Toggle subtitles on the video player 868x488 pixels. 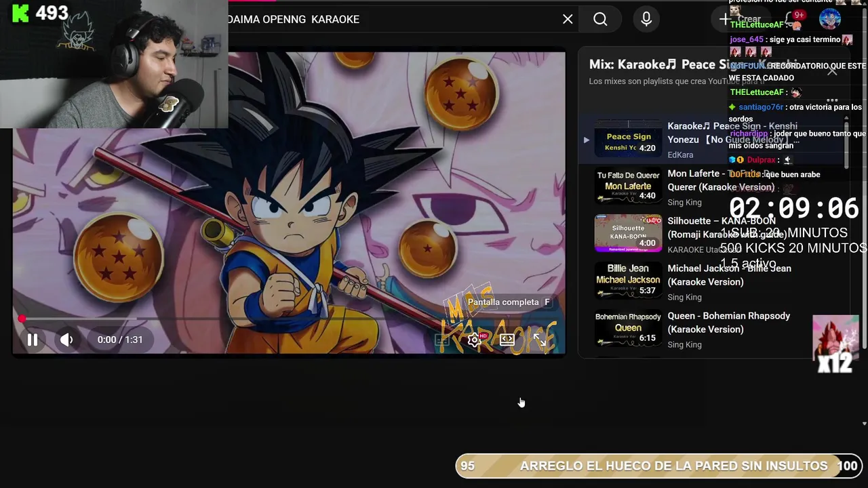click(442, 340)
